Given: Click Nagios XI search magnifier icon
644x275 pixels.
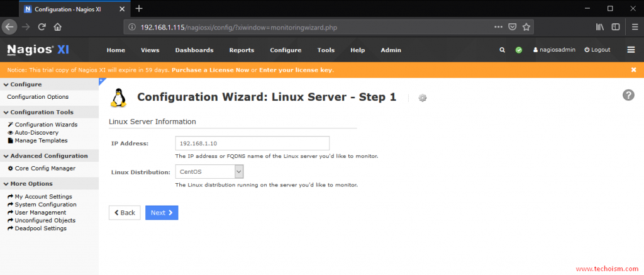Looking at the screenshot, I should pyautogui.click(x=502, y=50).
